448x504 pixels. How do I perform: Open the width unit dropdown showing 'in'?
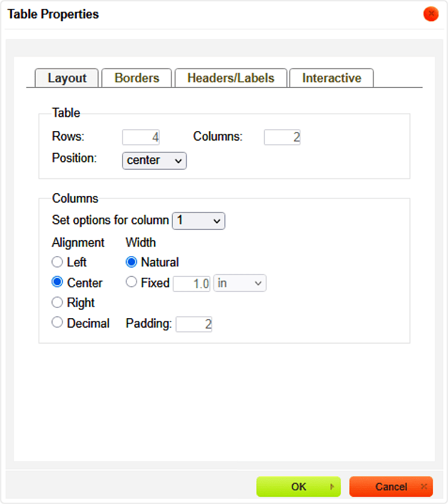(x=240, y=283)
